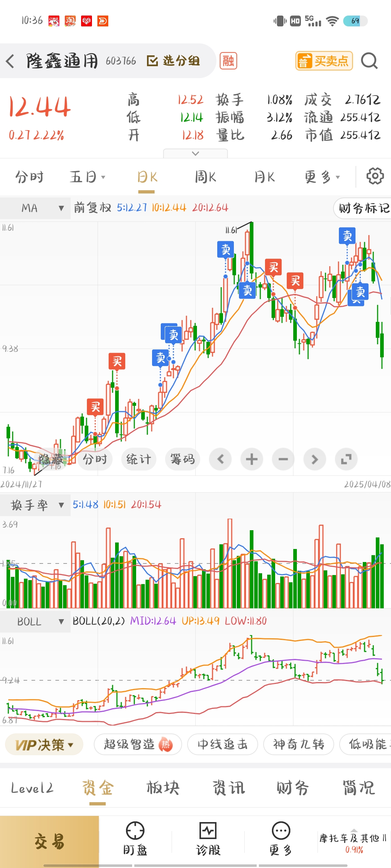
Task: Click the current price 12.44
Action: tap(39, 107)
